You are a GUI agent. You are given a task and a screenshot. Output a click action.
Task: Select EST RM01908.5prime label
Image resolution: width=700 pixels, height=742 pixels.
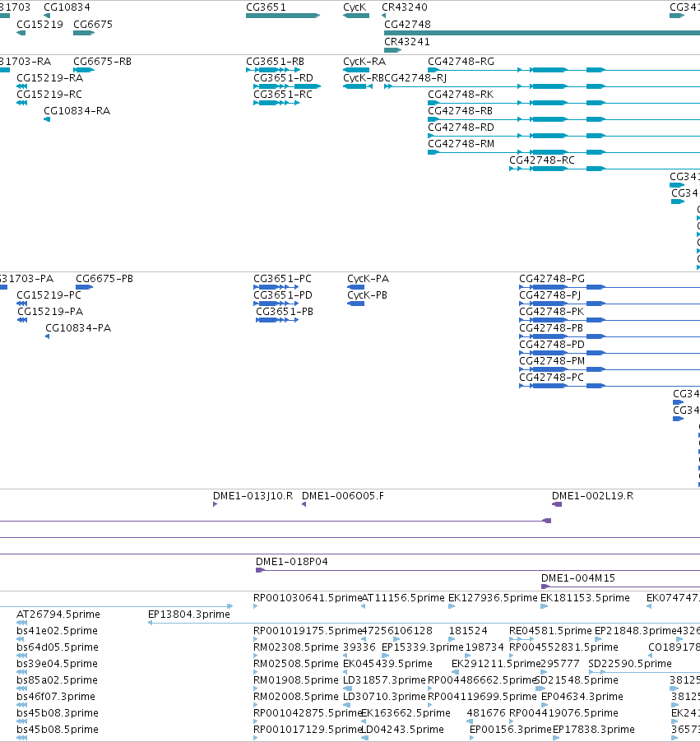pyautogui.click(x=296, y=680)
